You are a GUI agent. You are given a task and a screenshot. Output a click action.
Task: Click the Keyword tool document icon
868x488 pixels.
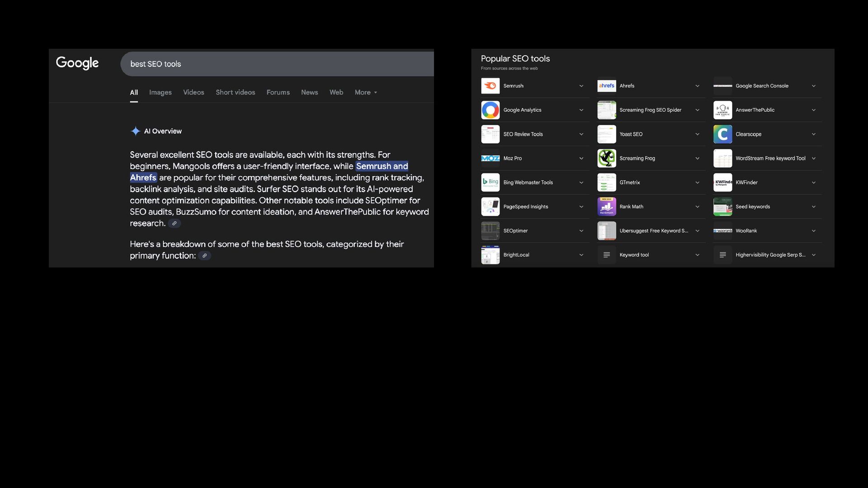tap(607, 255)
